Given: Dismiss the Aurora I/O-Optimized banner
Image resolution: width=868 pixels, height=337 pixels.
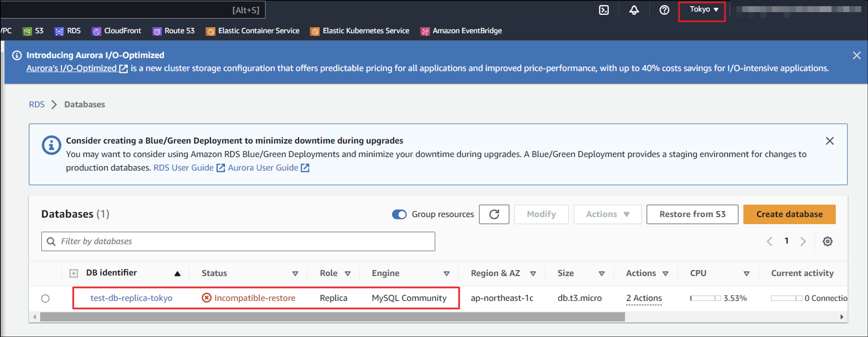Looking at the screenshot, I should pos(856,56).
